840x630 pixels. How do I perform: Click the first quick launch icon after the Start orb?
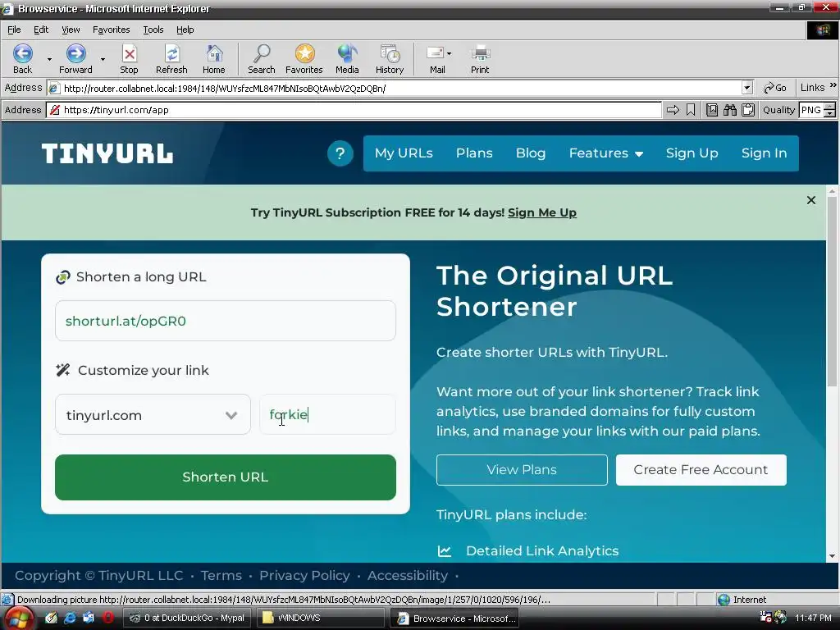51,618
